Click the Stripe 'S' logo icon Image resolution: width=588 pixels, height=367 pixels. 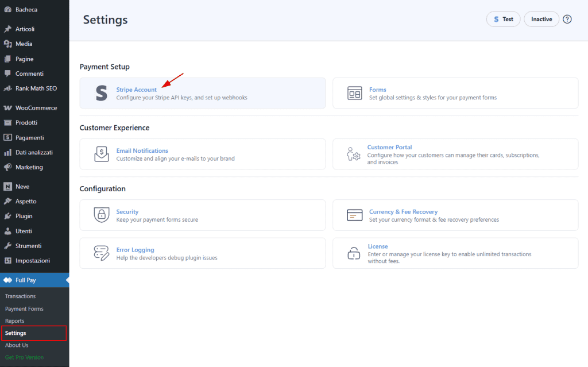point(102,93)
